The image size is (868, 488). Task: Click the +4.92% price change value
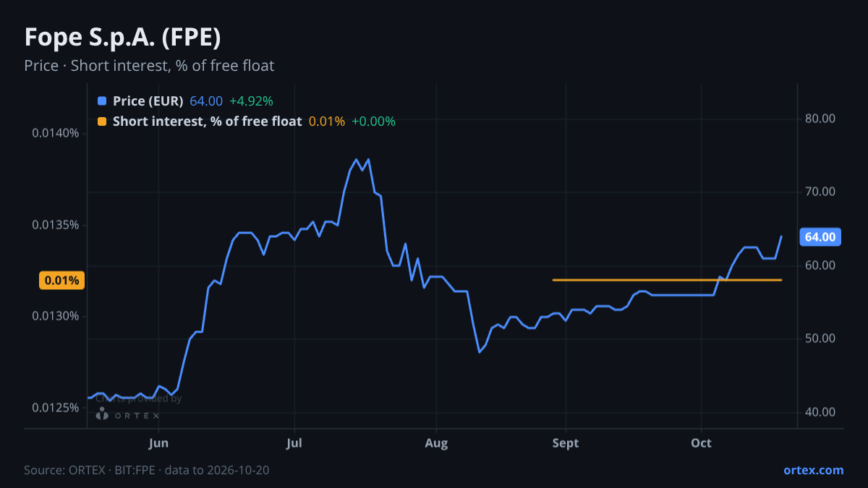(251, 101)
